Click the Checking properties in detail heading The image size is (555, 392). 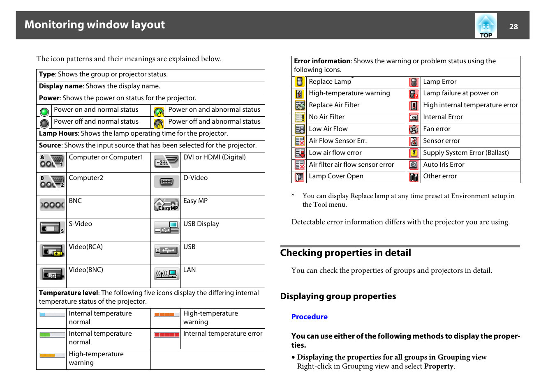(x=346, y=253)
